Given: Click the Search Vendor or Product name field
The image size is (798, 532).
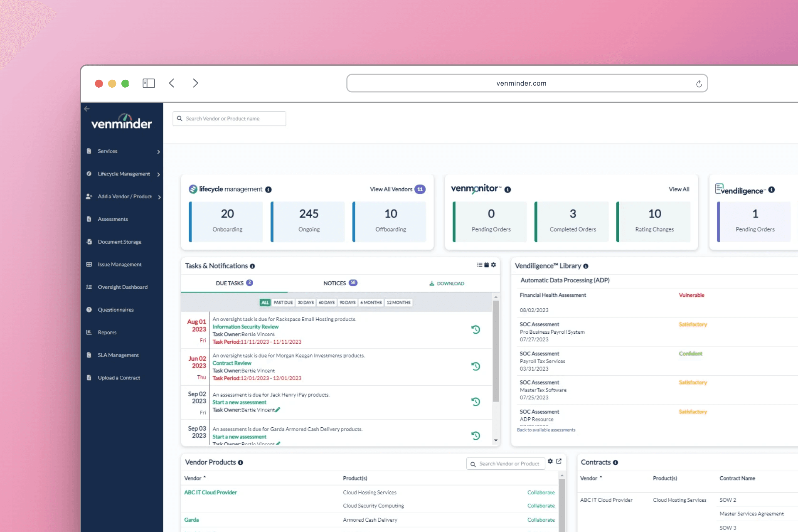Looking at the screenshot, I should pos(229,118).
